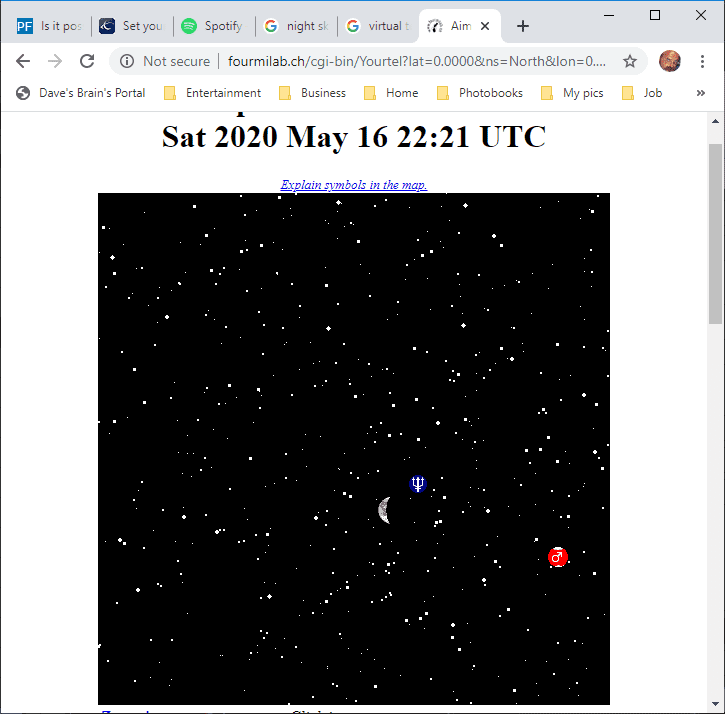
Task: Open the Photobooks bookmarks folder
Action: [x=480, y=93]
